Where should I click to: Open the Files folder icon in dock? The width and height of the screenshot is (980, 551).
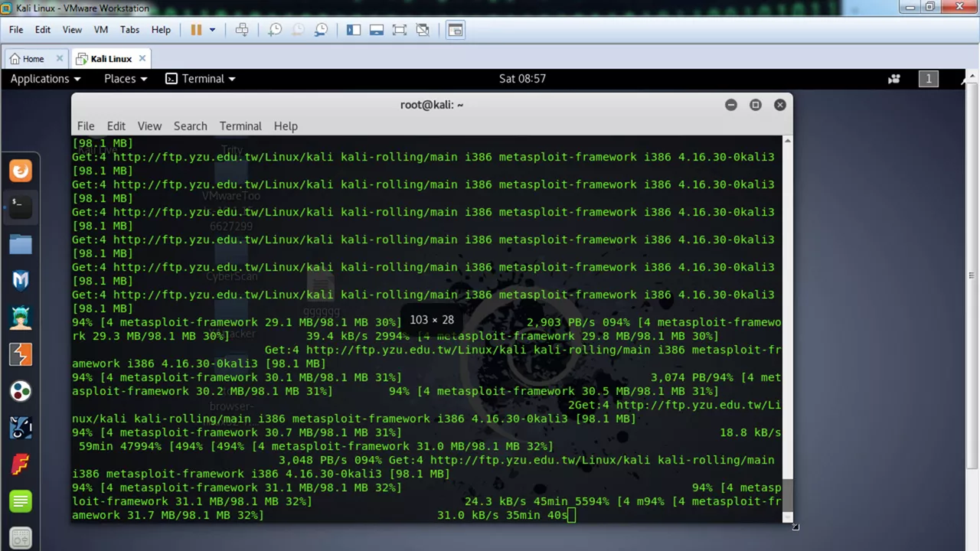pyautogui.click(x=21, y=244)
